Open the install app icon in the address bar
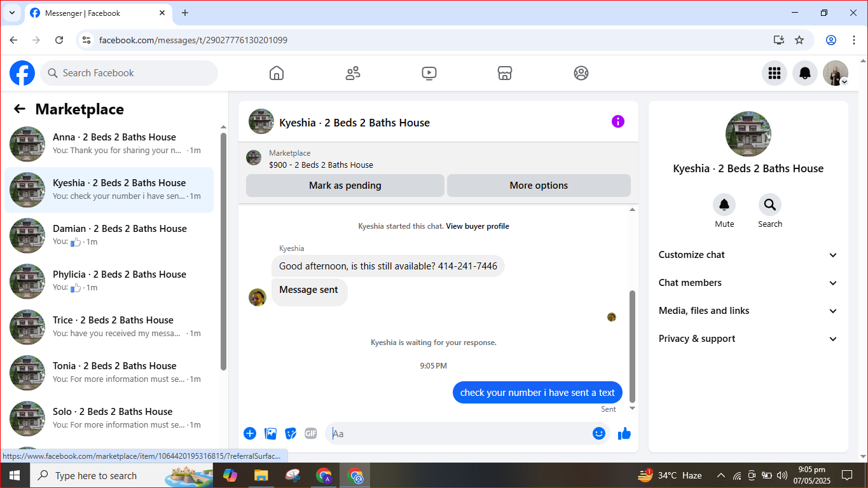 coord(779,40)
